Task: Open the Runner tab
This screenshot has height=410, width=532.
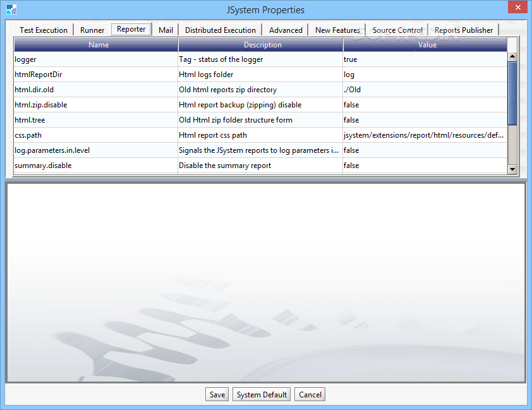Action: pyautogui.click(x=92, y=30)
